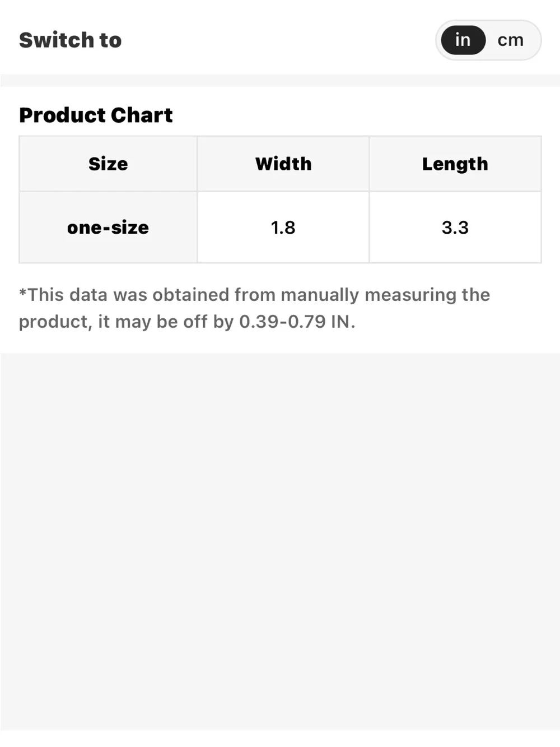Click the Product Chart heading
This screenshot has height=747, width=560.
[96, 115]
